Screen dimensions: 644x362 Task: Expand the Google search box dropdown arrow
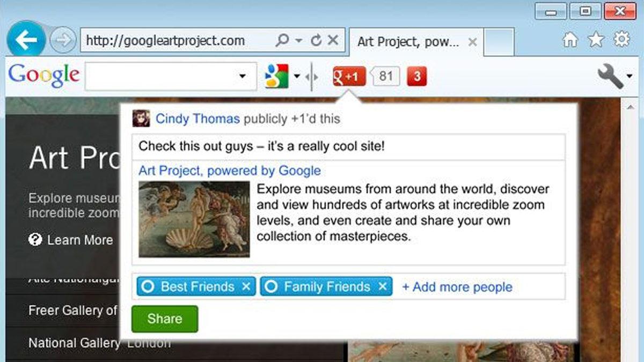tap(242, 77)
